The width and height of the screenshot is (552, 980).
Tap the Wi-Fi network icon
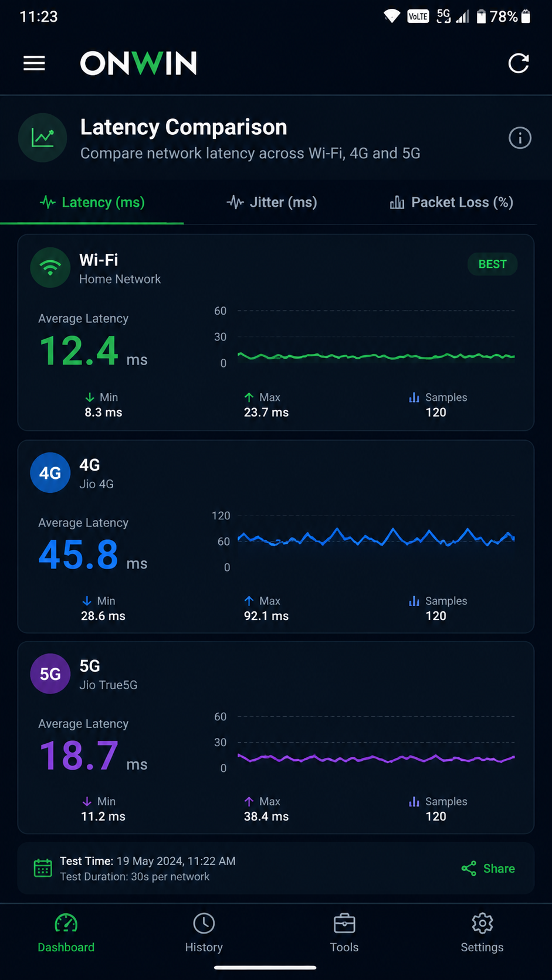point(50,267)
